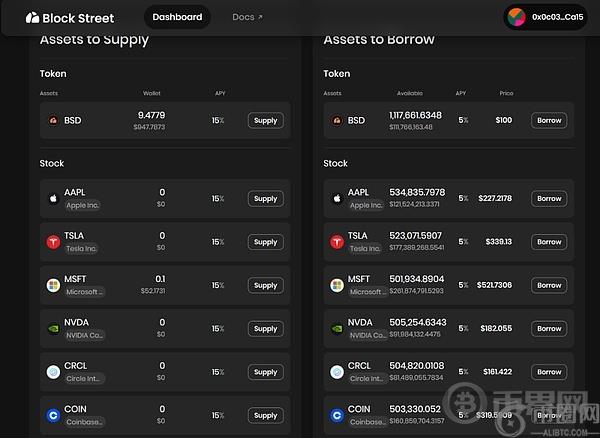
Task: Open the Dashboard tab
Action: [177, 17]
